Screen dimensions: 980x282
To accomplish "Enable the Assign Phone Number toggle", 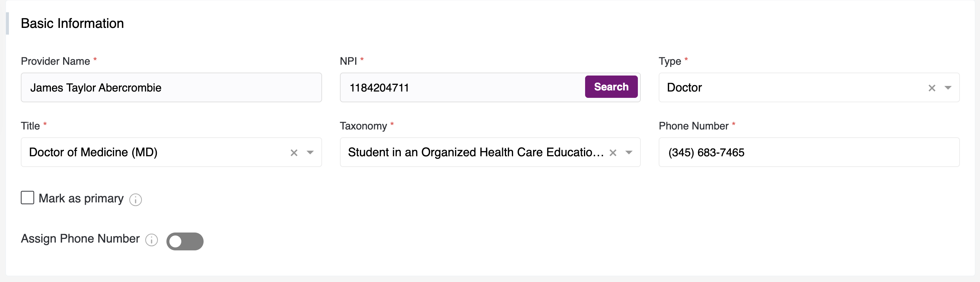I will [x=185, y=241].
